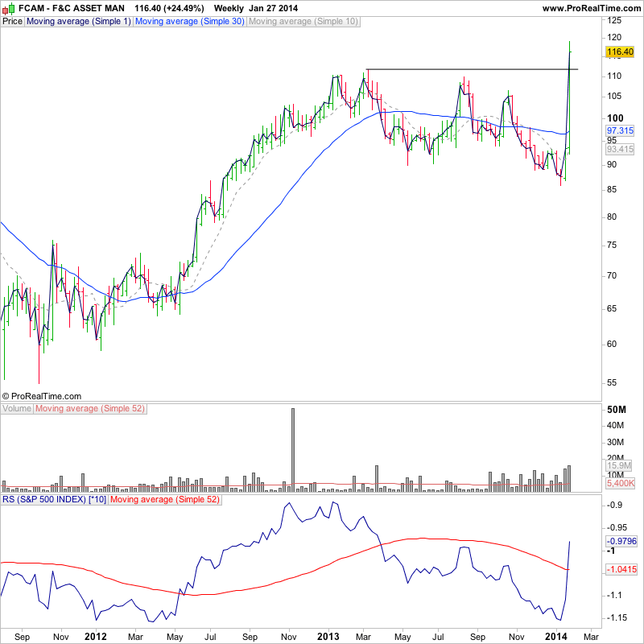Select the Price indicator label
This screenshot has width=644, height=644.
(x=12, y=22)
